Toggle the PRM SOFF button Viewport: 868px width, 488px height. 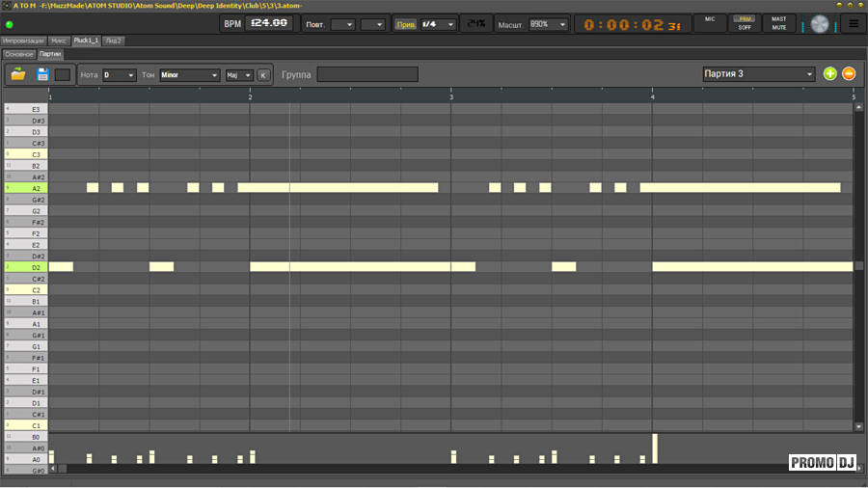745,23
